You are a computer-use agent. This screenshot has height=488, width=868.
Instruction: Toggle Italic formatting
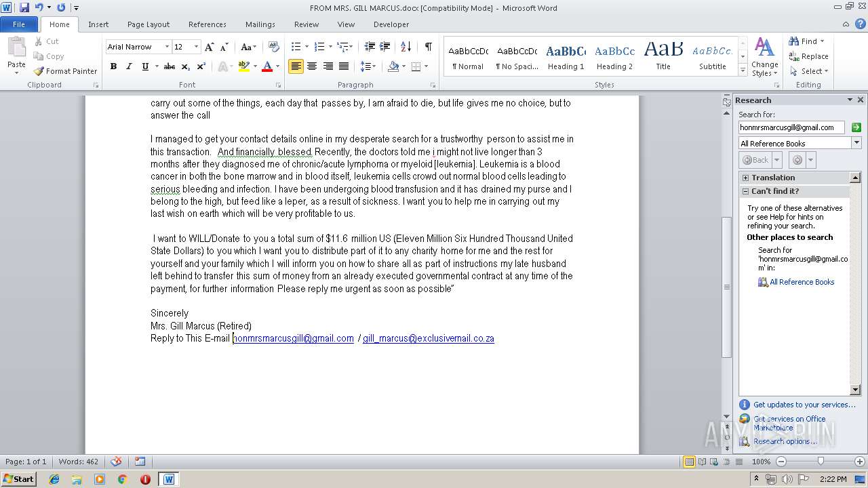pos(129,66)
